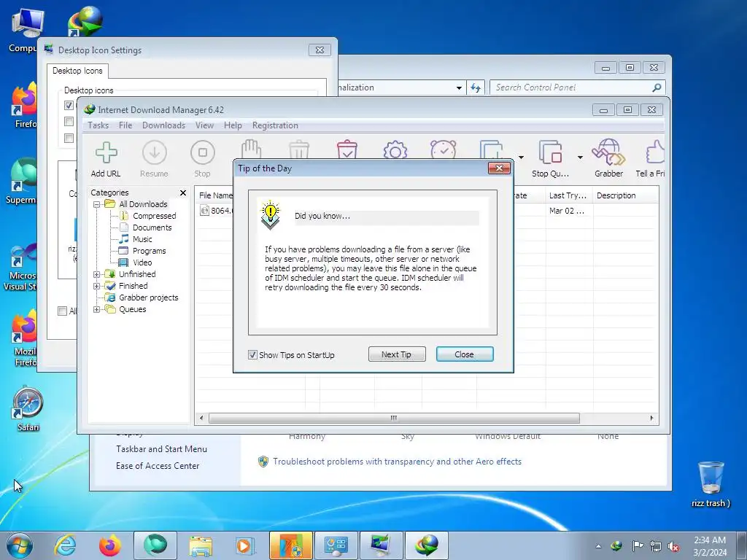Select the Compressed category
747x560 pixels.
point(154,216)
